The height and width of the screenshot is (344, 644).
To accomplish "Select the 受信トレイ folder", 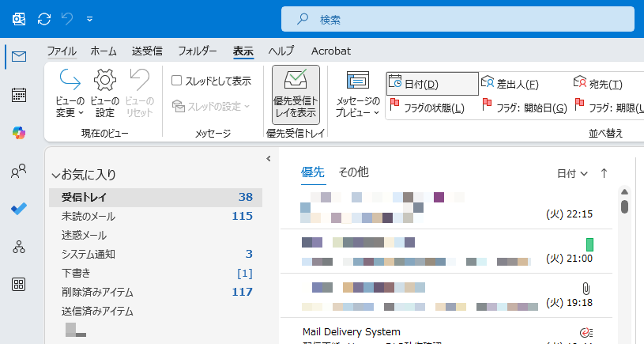I will (x=155, y=197).
